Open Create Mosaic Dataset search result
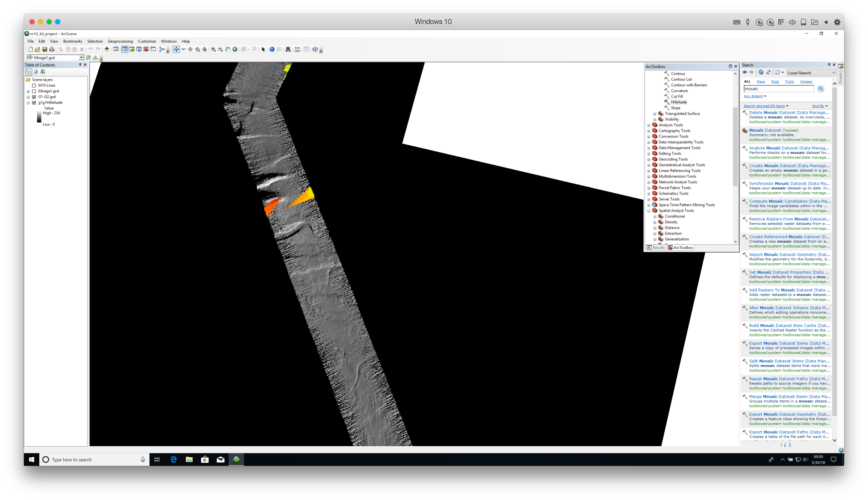The image size is (868, 500). pos(789,166)
